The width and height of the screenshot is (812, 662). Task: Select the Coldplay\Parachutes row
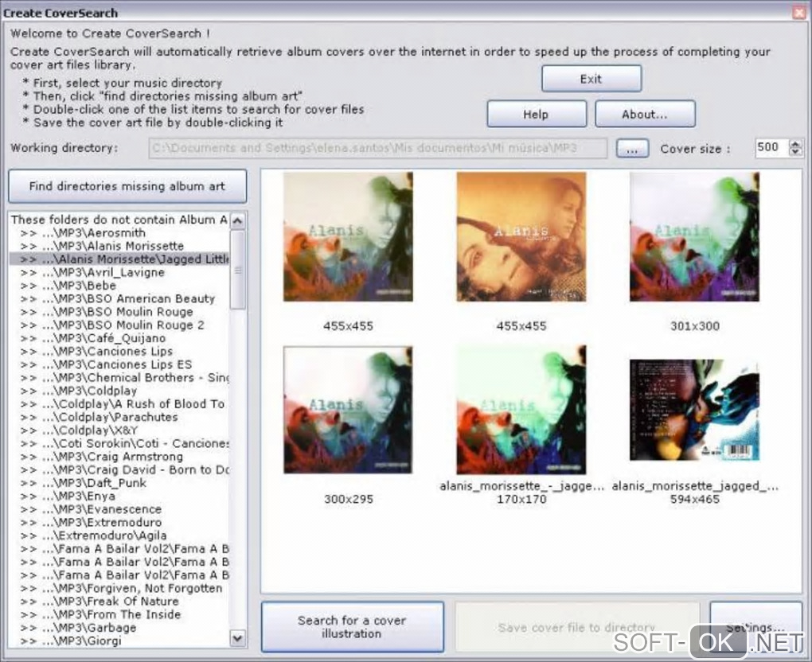coord(119,417)
